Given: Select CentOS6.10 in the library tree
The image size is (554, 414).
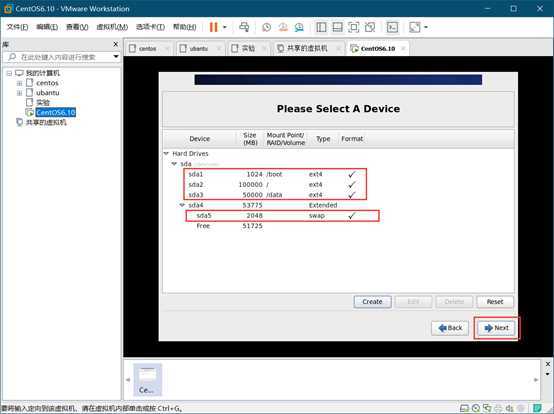Looking at the screenshot, I should coord(55,112).
